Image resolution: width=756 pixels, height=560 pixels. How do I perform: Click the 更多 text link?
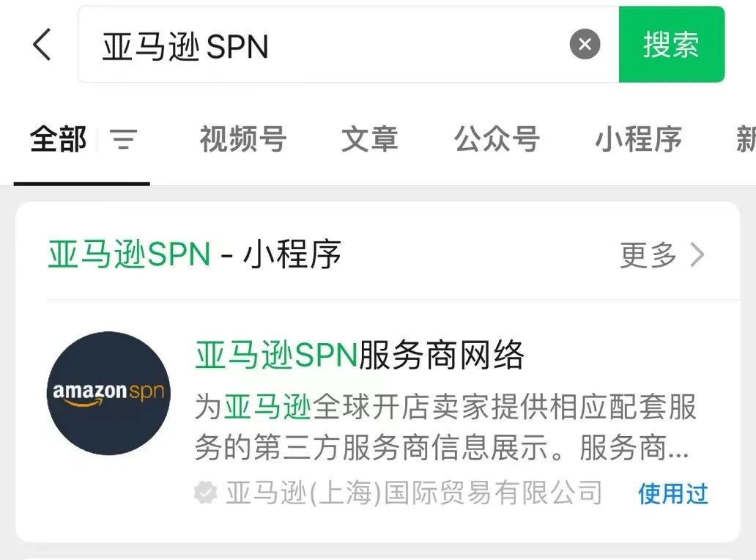pos(648,254)
